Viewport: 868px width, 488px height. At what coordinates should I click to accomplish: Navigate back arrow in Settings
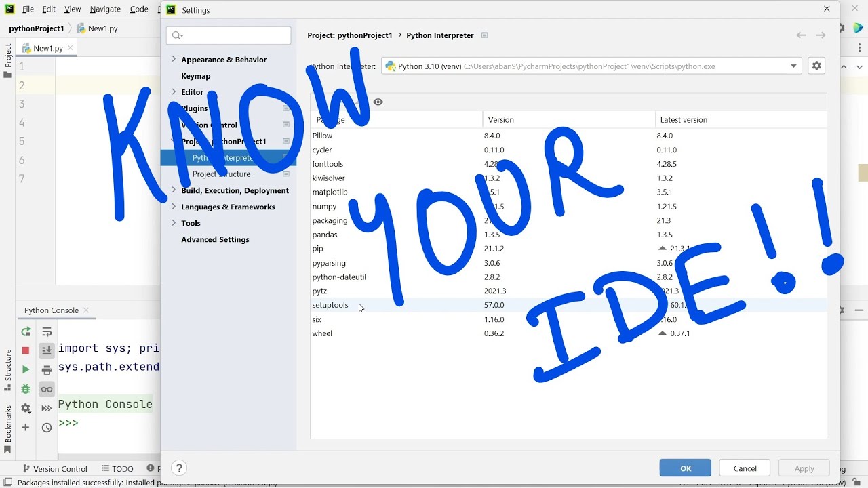pos(801,35)
